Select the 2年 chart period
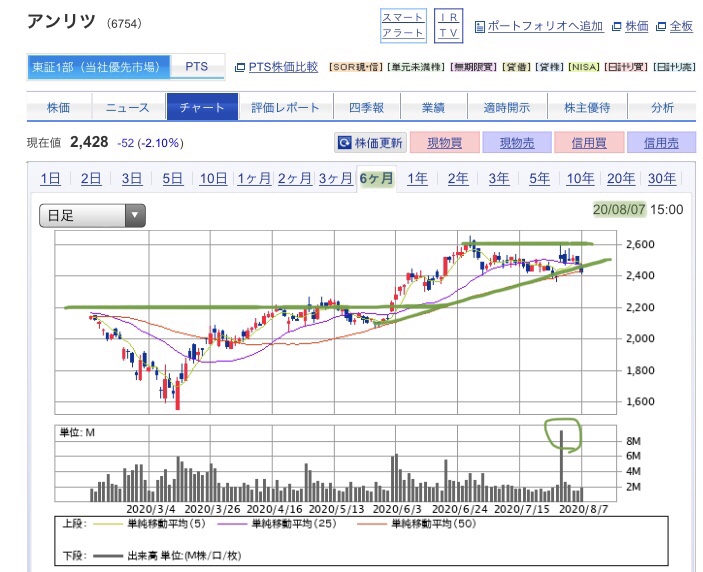Screen dimensions: 703x572 coord(458,178)
